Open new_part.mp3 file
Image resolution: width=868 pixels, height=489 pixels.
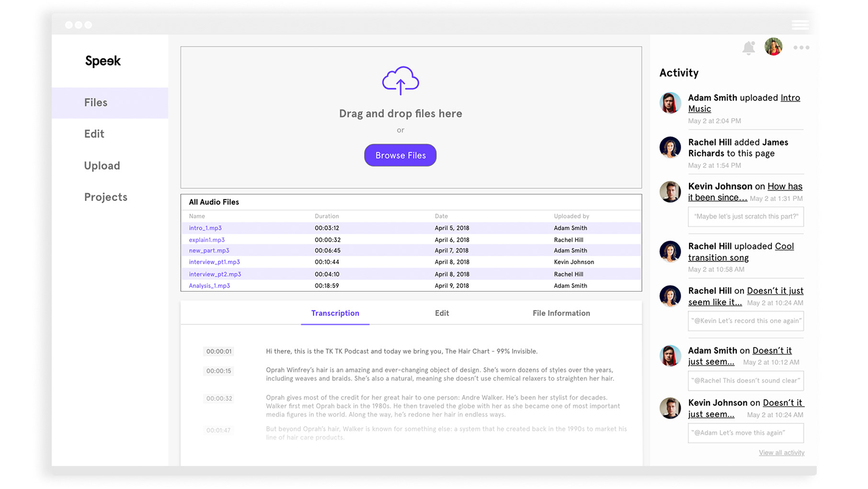pos(209,250)
